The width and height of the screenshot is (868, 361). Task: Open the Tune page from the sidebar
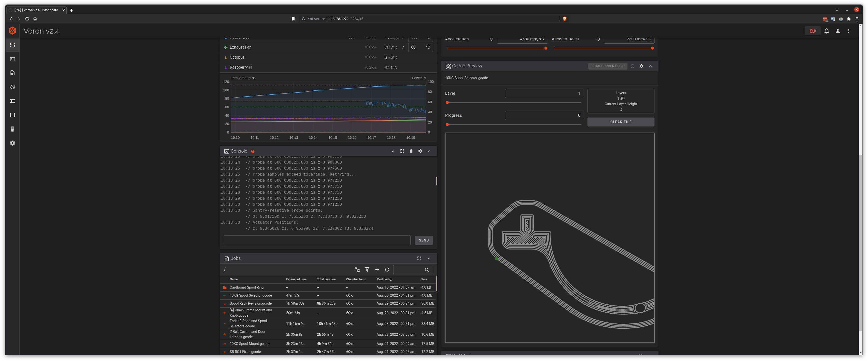[13, 101]
